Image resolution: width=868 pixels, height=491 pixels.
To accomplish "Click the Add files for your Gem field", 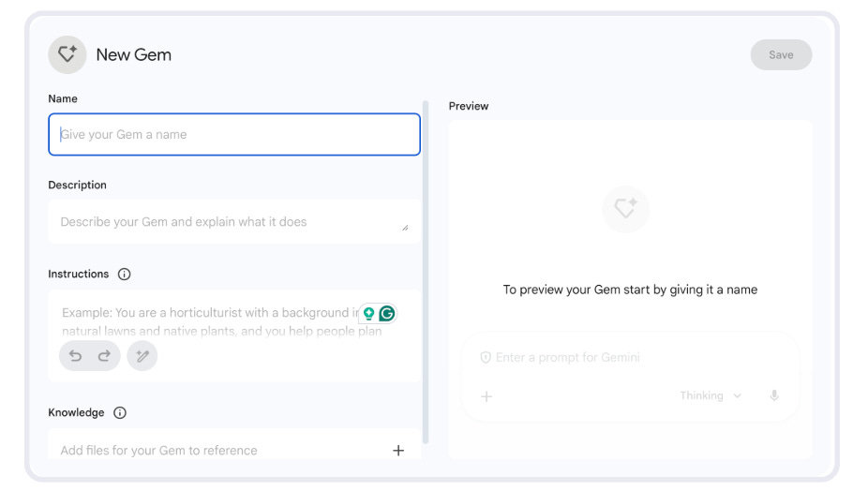I will (x=216, y=451).
